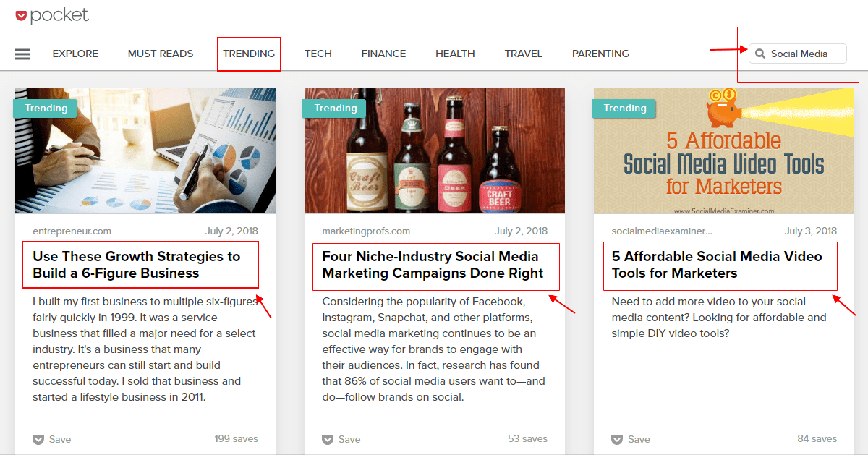Open the hamburger menu icon
Image resolution: width=868 pixels, height=455 pixels.
click(x=22, y=54)
